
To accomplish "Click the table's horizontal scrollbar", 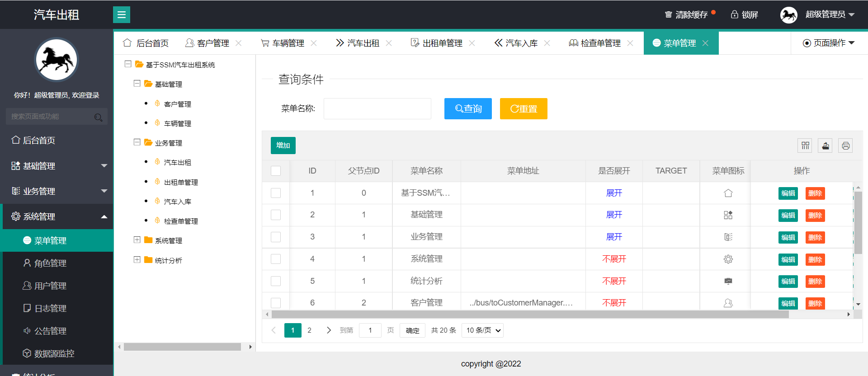I will click(x=530, y=315).
